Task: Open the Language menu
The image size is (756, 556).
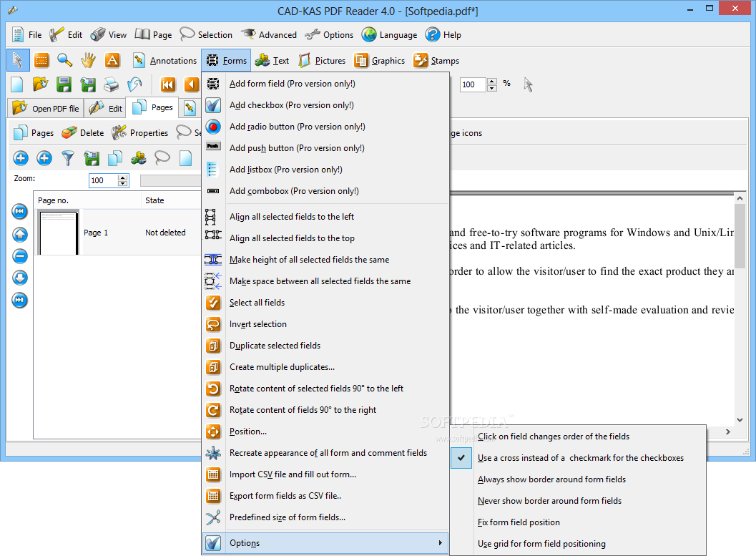Action: 390,35
